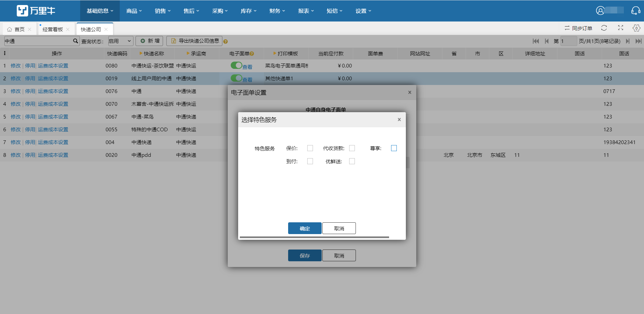Image resolution: width=644 pixels, height=314 pixels.
Task: Close the 首页 tab
Action: (x=30, y=29)
